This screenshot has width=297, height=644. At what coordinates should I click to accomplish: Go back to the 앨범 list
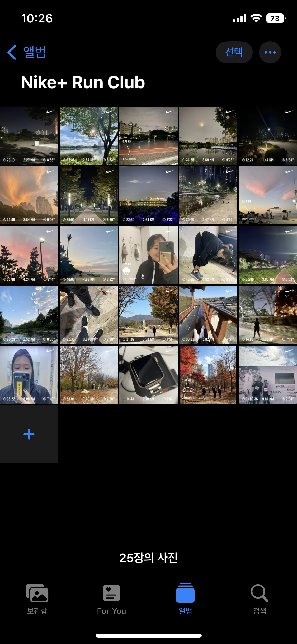point(26,52)
